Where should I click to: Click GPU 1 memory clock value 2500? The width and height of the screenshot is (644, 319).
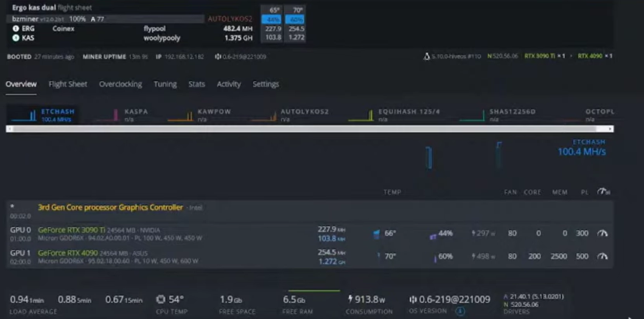point(559,256)
